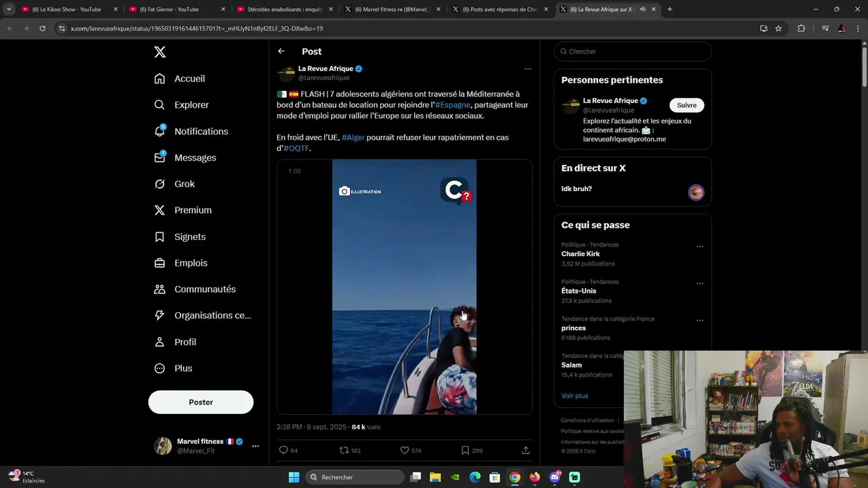Switch to Posts avec réponses tab
This screenshot has width=868, height=488.
tap(499, 9)
